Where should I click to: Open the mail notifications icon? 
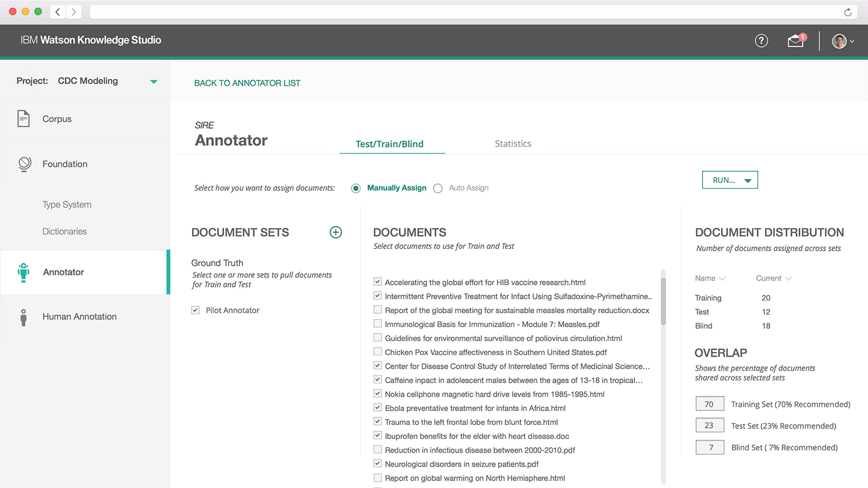click(796, 41)
